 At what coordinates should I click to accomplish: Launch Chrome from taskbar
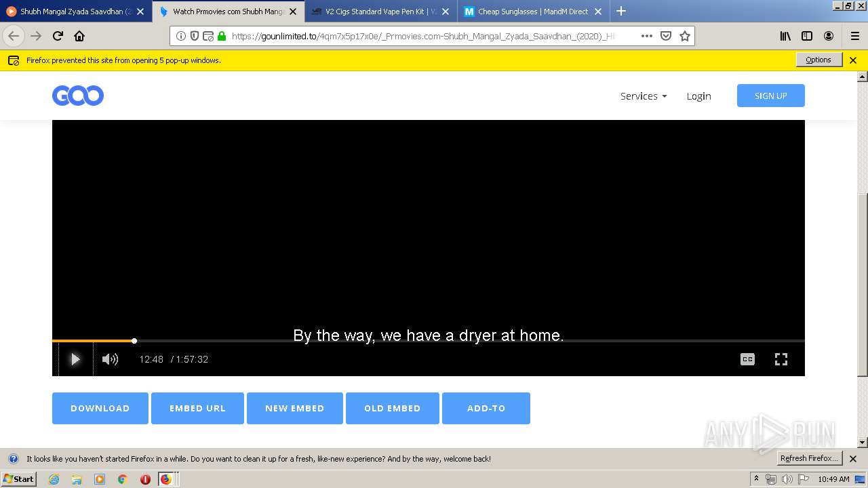[x=122, y=479]
